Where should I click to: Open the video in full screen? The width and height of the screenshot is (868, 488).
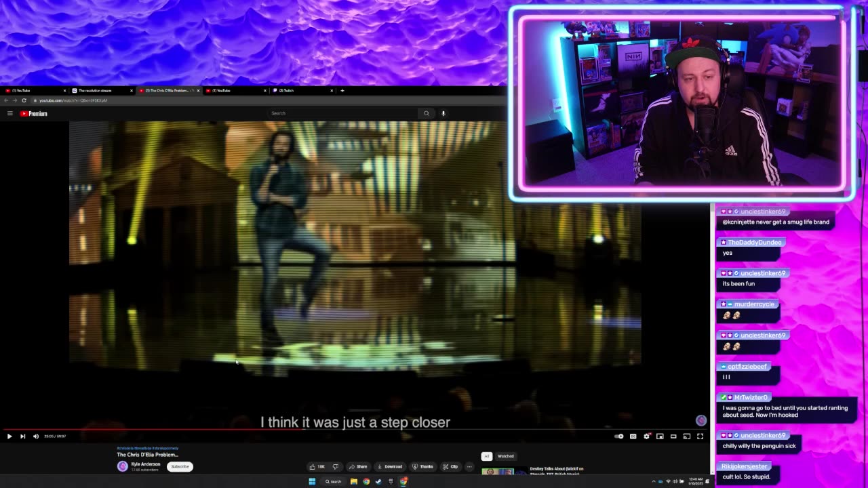tap(701, 436)
